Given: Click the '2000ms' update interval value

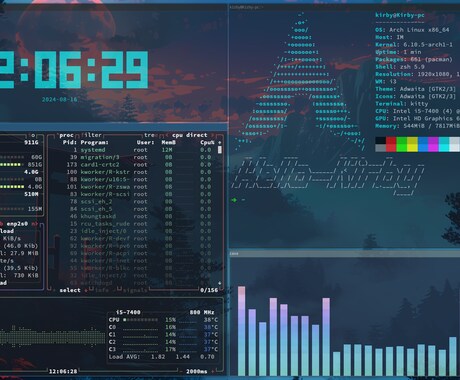Looking at the screenshot, I should coord(197,371).
